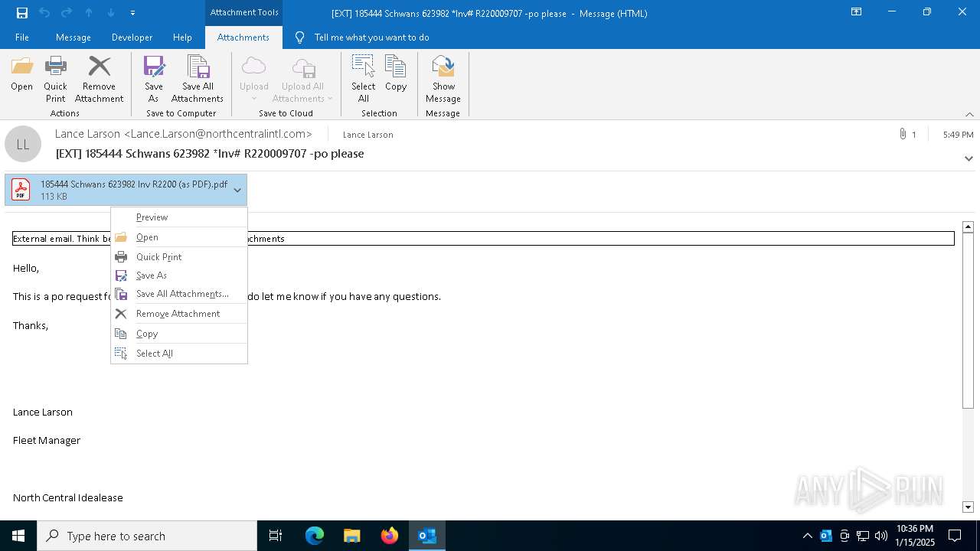
Task: Launch Microsoft Edge from the taskbar
Action: tap(315, 536)
